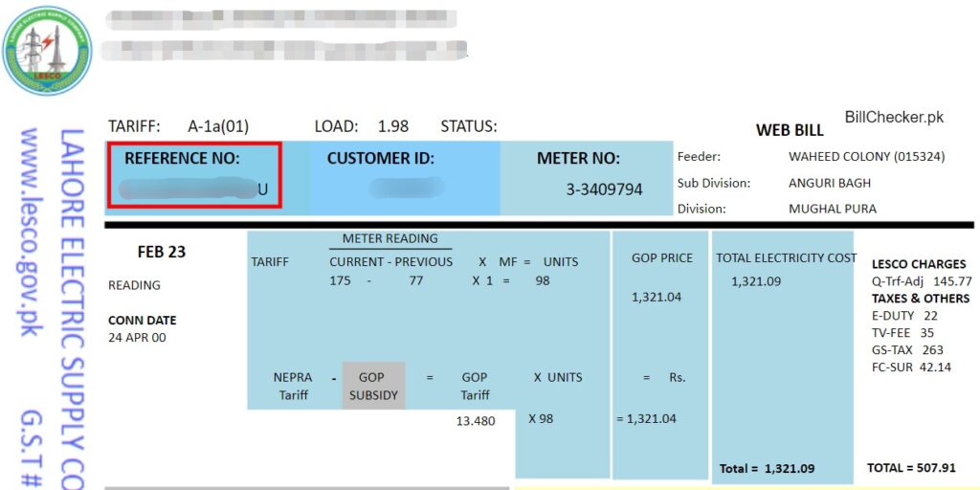This screenshot has width=980, height=490.
Task: Click current reading value '175'
Action: coord(340,281)
